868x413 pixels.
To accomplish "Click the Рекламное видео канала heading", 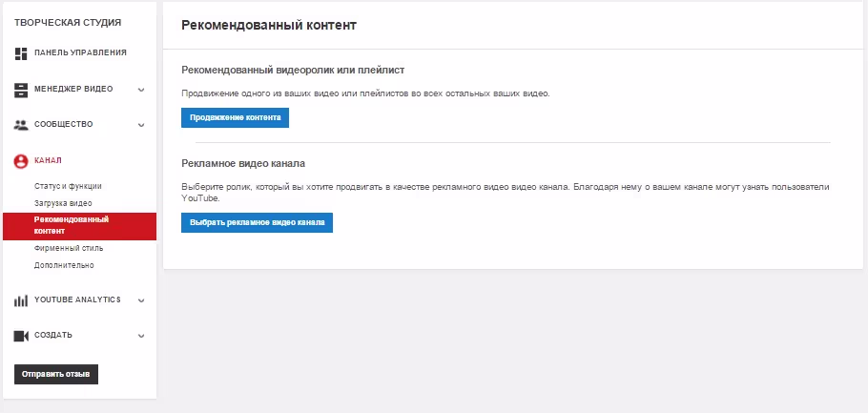I will pyautogui.click(x=243, y=164).
